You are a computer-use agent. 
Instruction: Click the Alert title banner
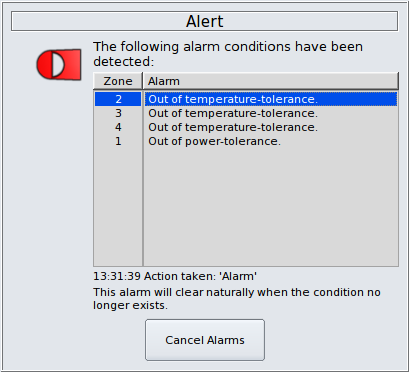204,21
